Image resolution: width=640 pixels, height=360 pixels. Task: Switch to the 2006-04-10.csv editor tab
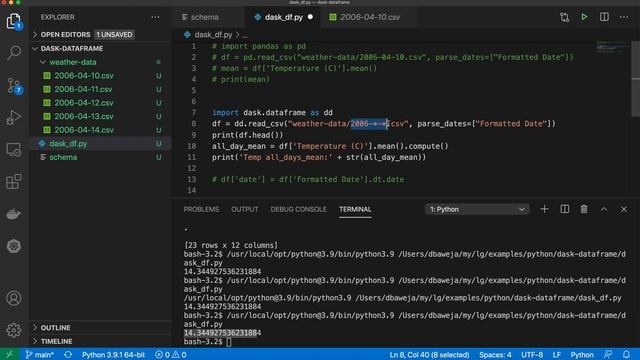pos(370,17)
